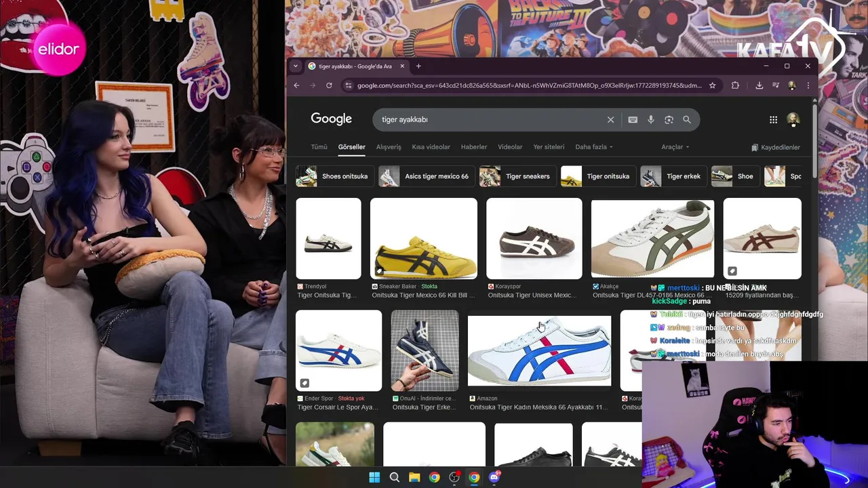The width and height of the screenshot is (868, 488).
Task: Open the OnuAl navy sneaker image
Action: tap(425, 350)
